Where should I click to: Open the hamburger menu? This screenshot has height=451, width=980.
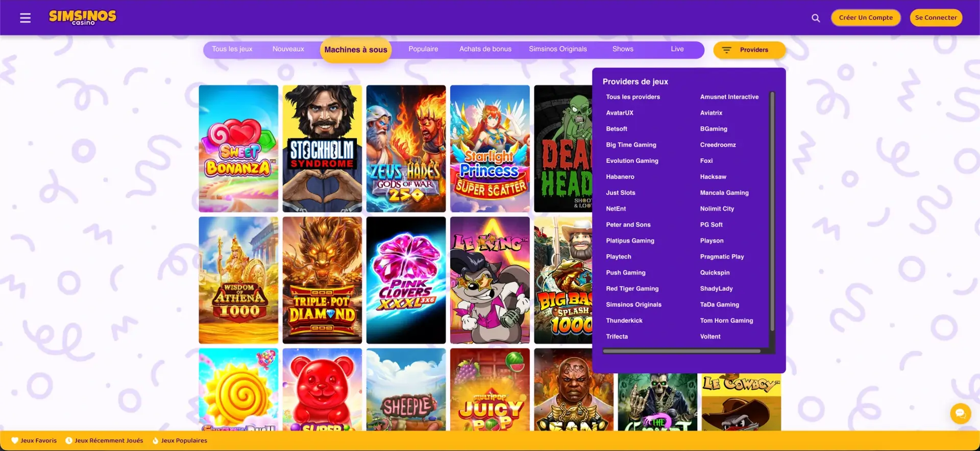point(25,18)
